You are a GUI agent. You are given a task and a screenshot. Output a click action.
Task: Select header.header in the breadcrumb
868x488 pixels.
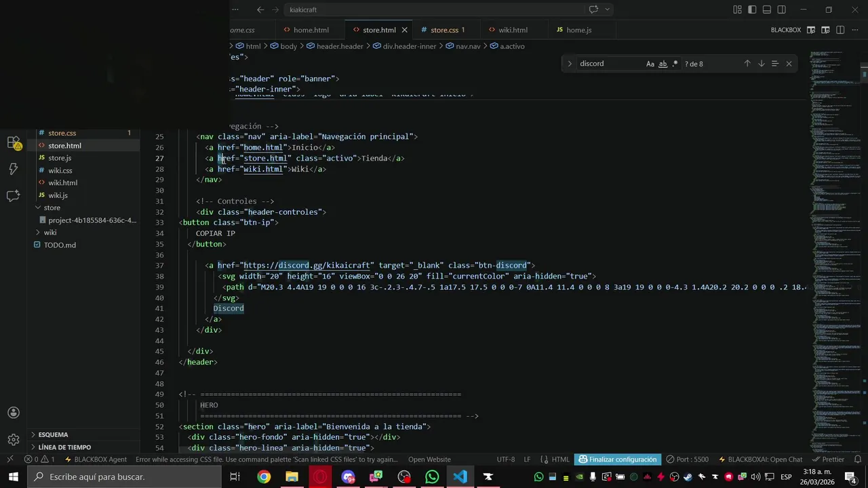pyautogui.click(x=340, y=46)
